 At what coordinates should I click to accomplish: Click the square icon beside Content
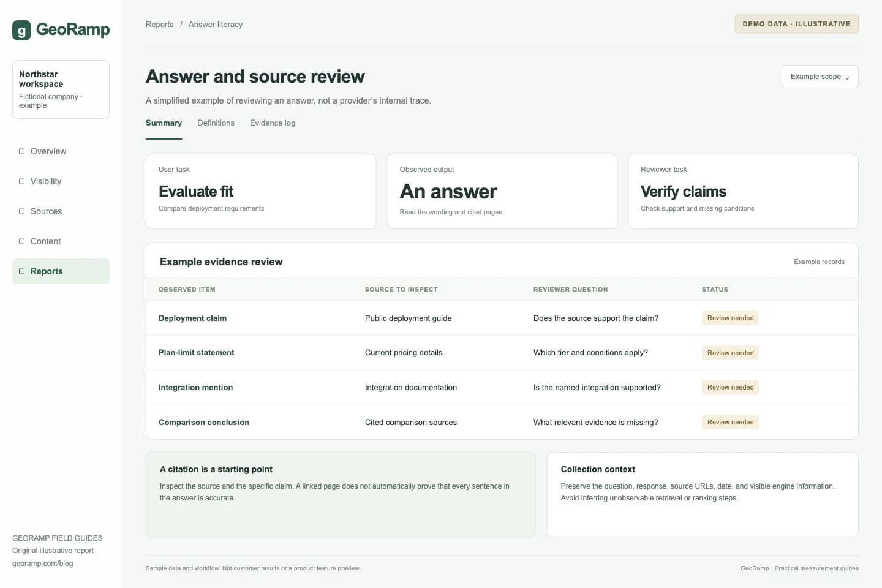pyautogui.click(x=22, y=241)
